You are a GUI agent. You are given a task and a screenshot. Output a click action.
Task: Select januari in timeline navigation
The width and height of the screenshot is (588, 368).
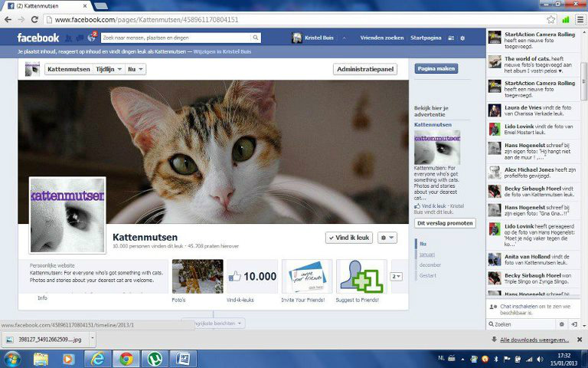426,255
